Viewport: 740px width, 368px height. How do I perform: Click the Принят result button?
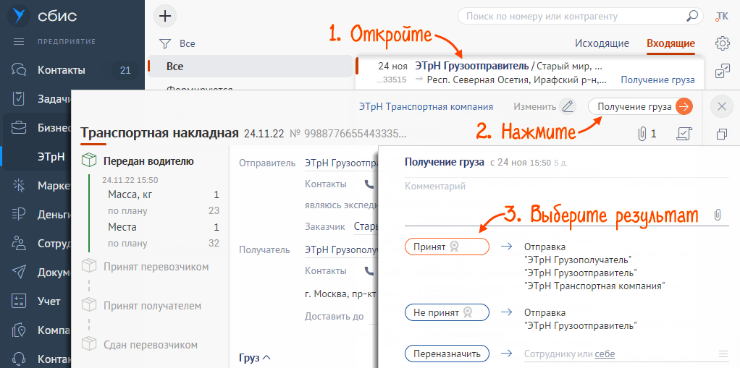(x=447, y=246)
